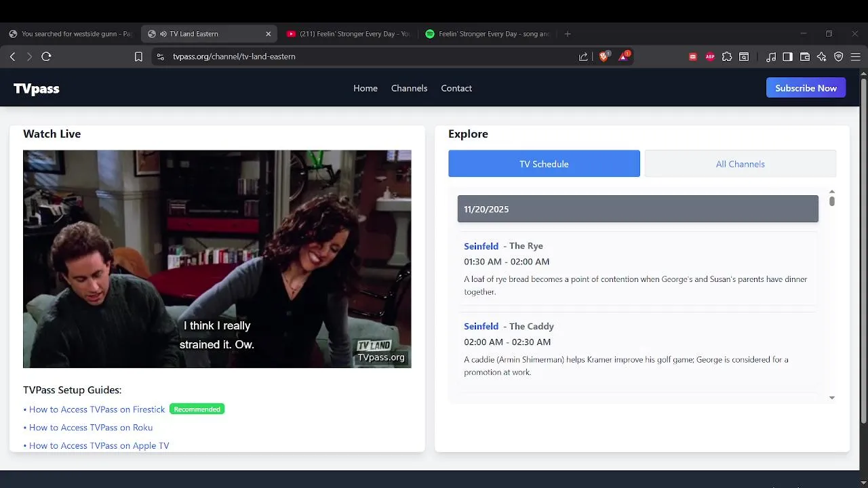Mute the TV Land Eastern tab audio icon
Screen dimensions: 868x488
(x=163, y=34)
